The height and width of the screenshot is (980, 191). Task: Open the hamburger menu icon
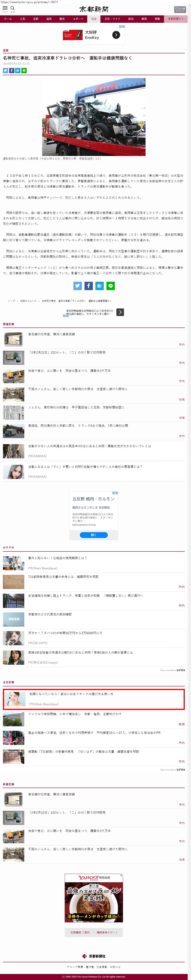[x=5, y=8]
